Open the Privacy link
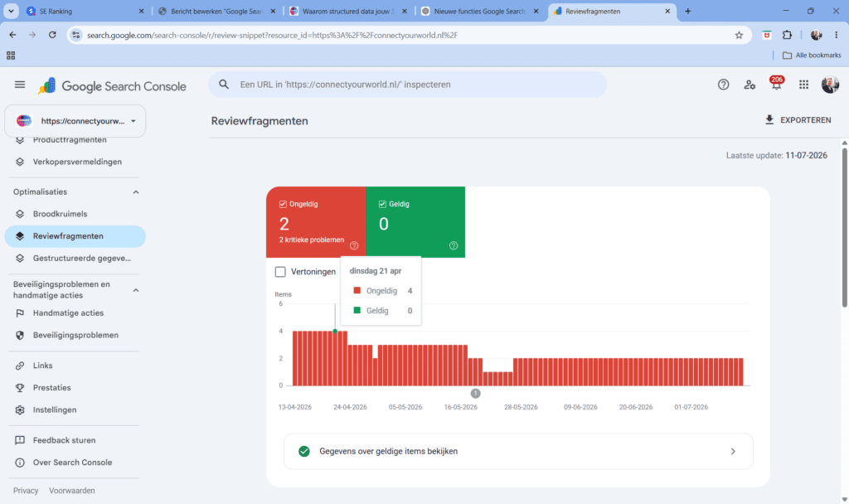 pyautogui.click(x=26, y=491)
